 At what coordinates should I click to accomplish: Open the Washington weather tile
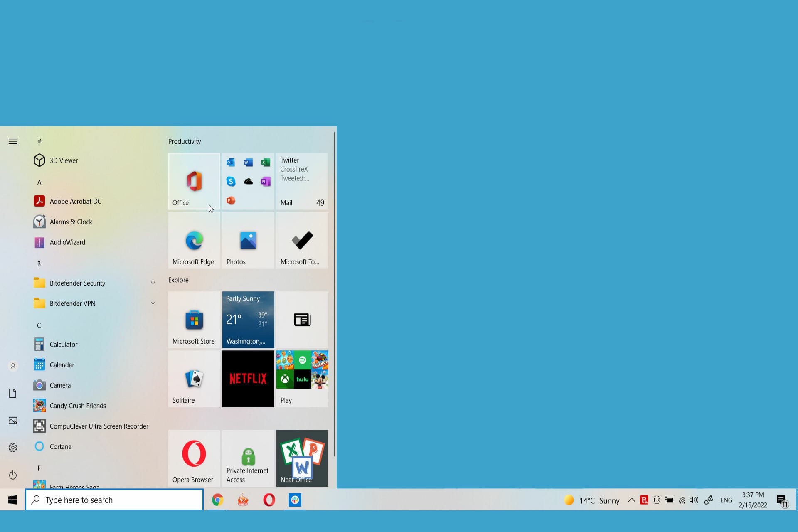pos(248,320)
